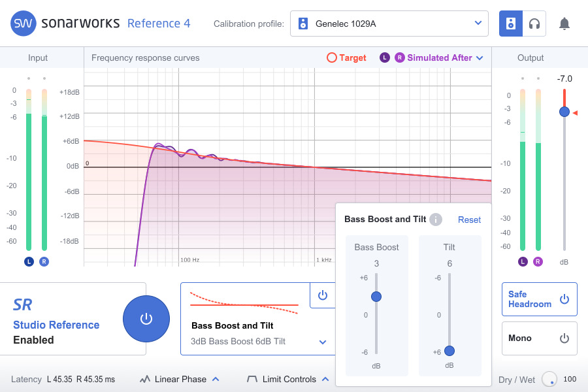Open the Bass Boost and Tilt preset dropdown

point(323,342)
